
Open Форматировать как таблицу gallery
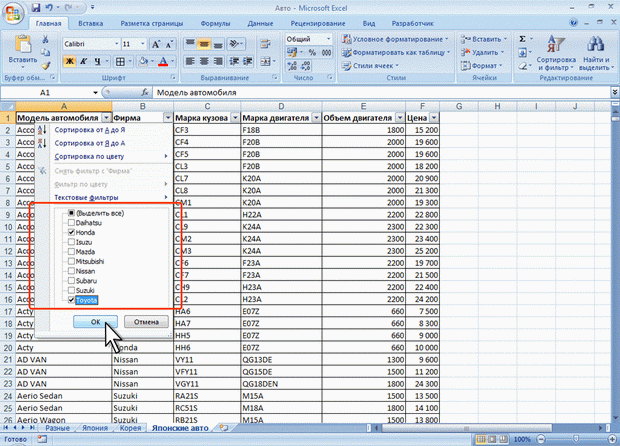(396, 52)
